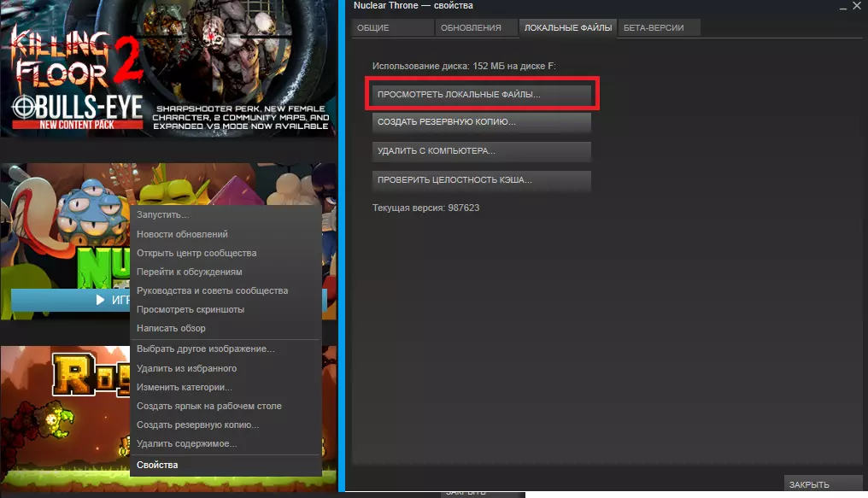The height and width of the screenshot is (498, 868).
Task: Click the disk usage text 152 МБ
Action: [464, 66]
